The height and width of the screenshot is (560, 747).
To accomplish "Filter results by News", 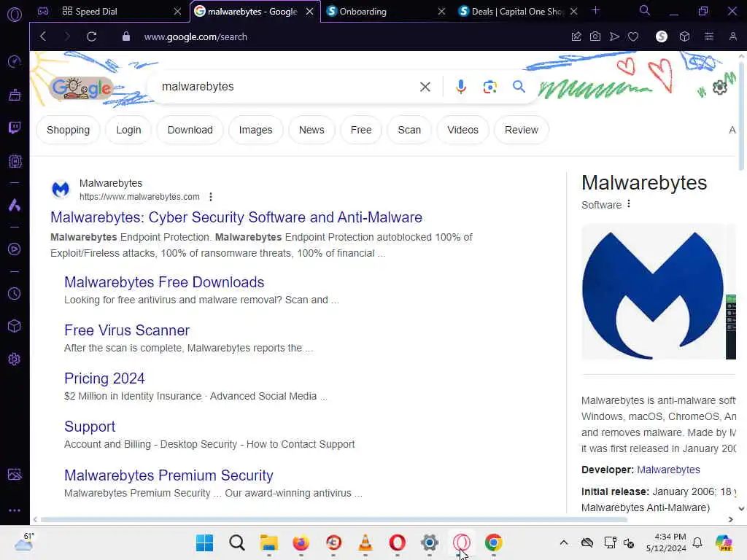I will [311, 130].
